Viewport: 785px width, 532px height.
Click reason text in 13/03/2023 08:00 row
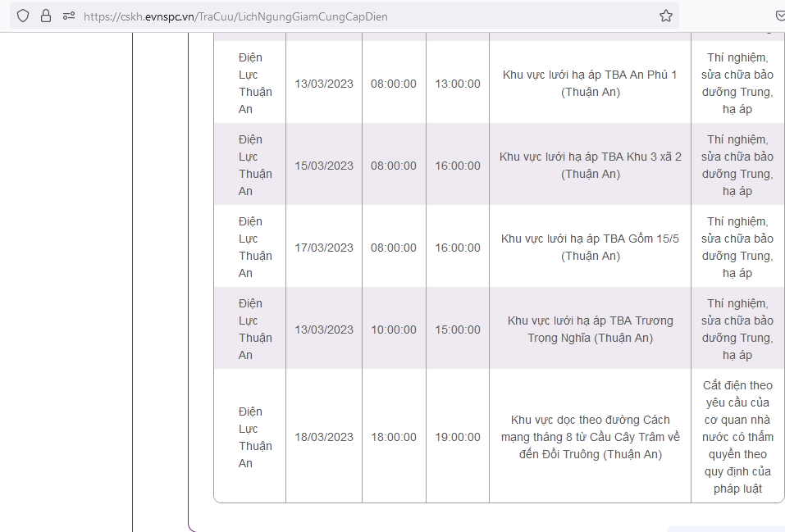(737, 84)
